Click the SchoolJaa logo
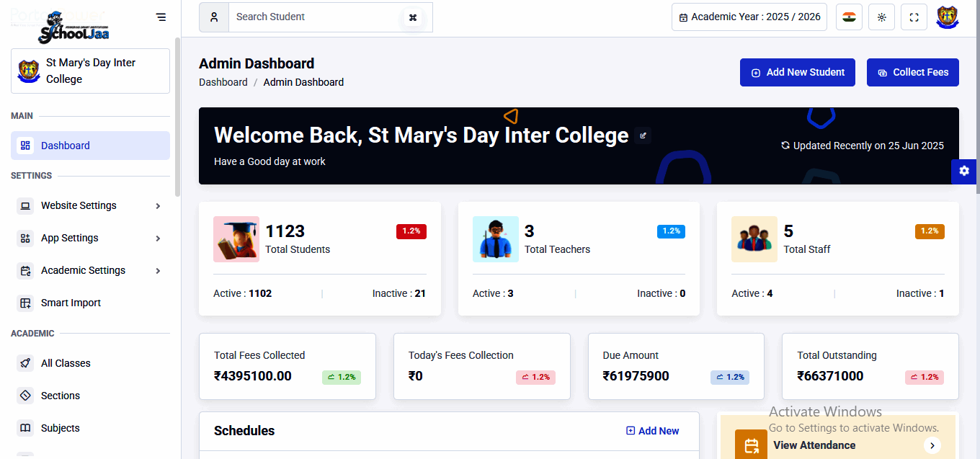 [x=73, y=27]
